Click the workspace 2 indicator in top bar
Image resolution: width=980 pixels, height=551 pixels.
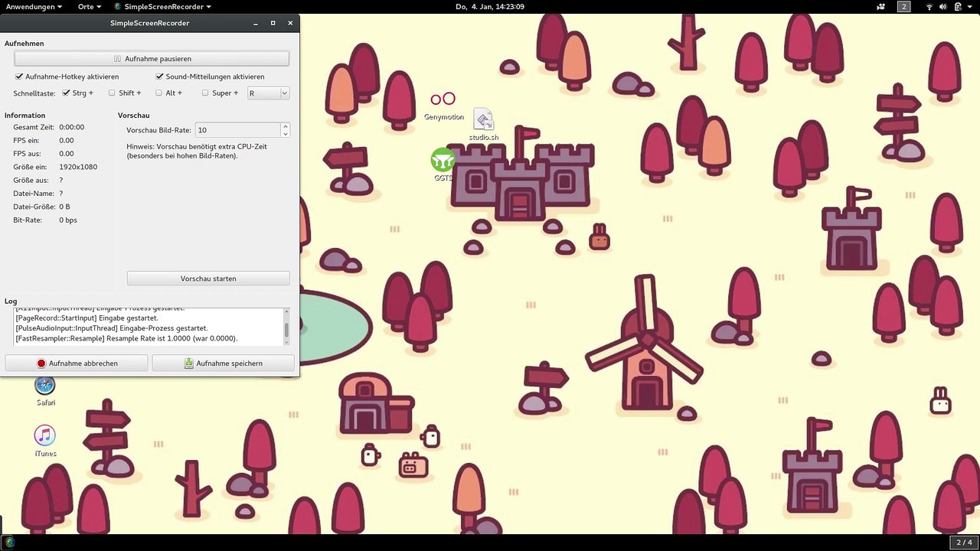pos(904,6)
